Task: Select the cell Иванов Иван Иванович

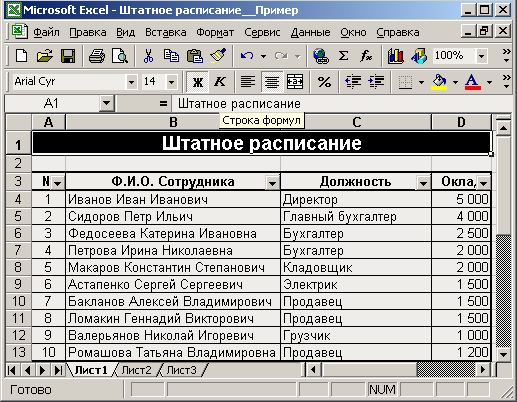Action: (x=173, y=199)
